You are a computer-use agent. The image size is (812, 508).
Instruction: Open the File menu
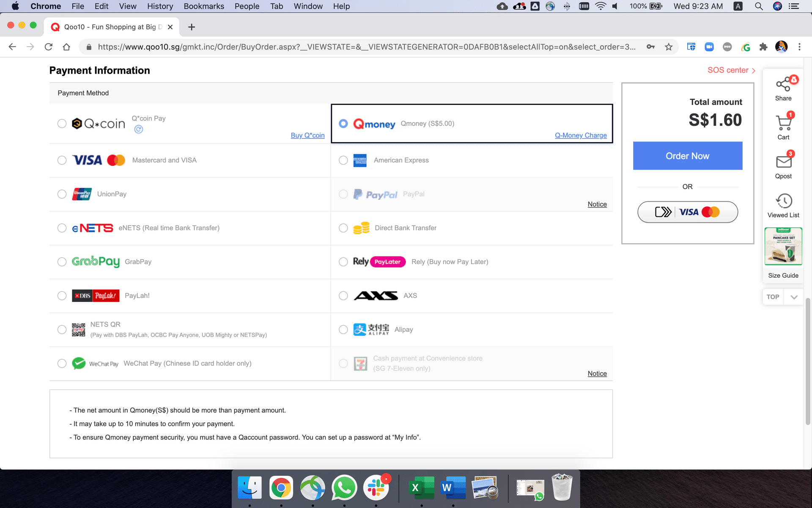[x=78, y=6]
